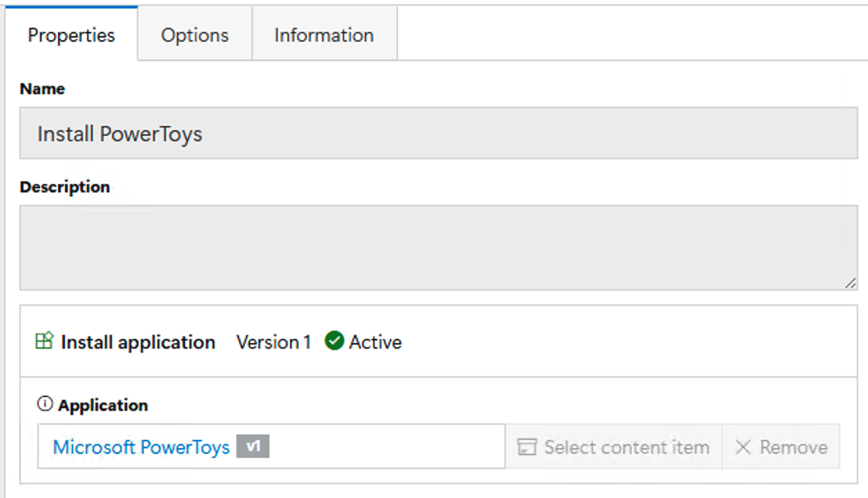Image resolution: width=868 pixels, height=498 pixels.
Task: Open the Information tab
Action: (324, 35)
